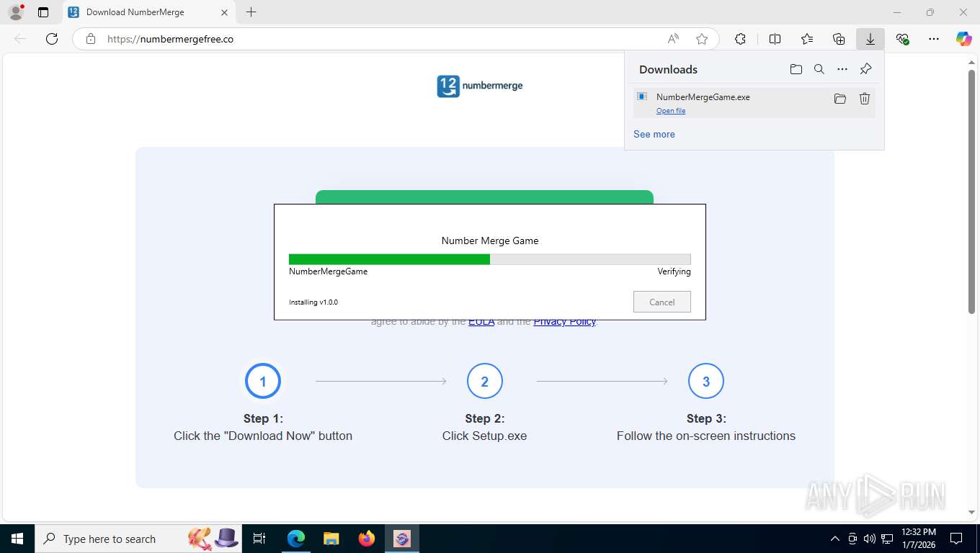Open the Privacy Policy link
Viewport: 980px width, 553px height.
[565, 322]
